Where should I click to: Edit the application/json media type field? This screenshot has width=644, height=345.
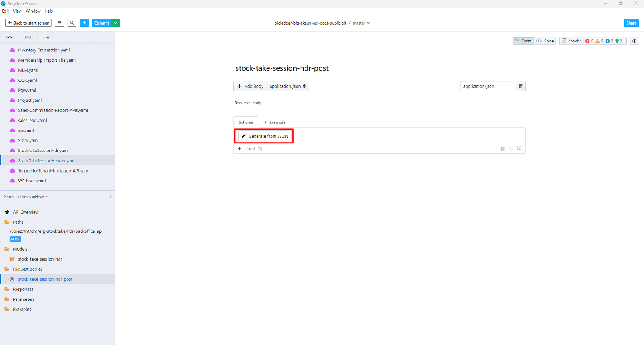pyautogui.click(x=488, y=86)
